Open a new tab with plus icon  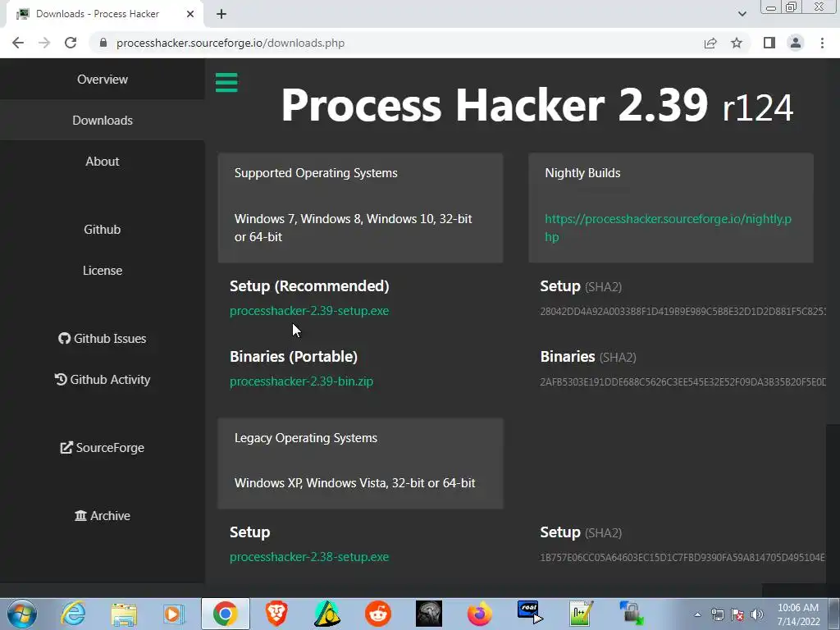(x=221, y=15)
